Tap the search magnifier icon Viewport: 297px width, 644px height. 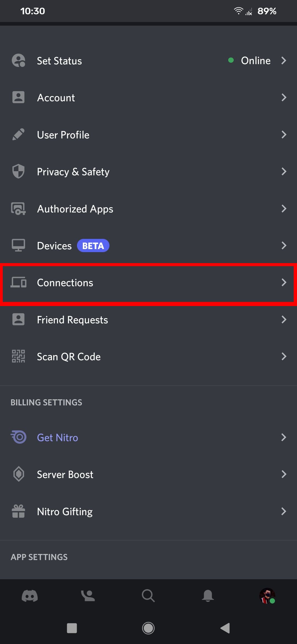coord(148,596)
